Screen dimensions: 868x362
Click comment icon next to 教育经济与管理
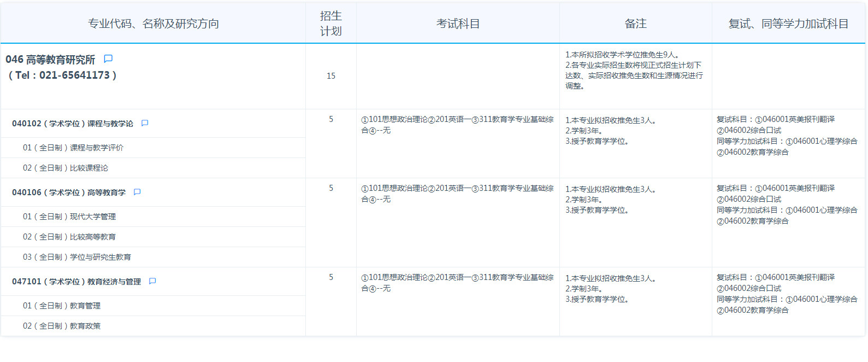pos(152,282)
